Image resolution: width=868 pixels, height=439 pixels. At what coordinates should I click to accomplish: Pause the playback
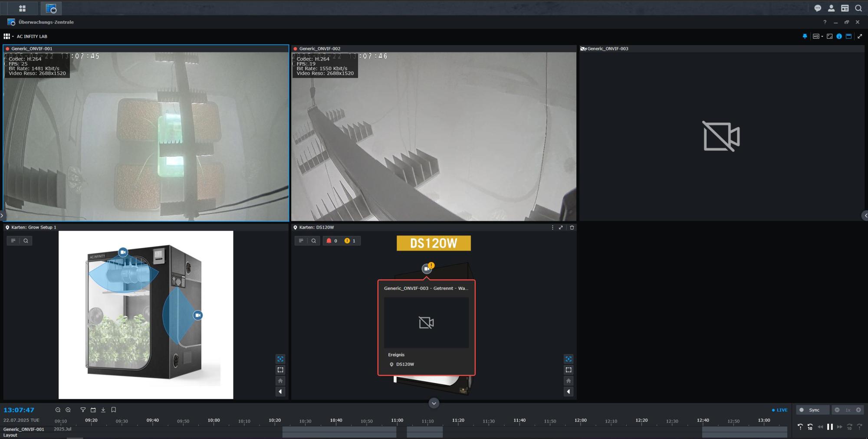click(830, 427)
